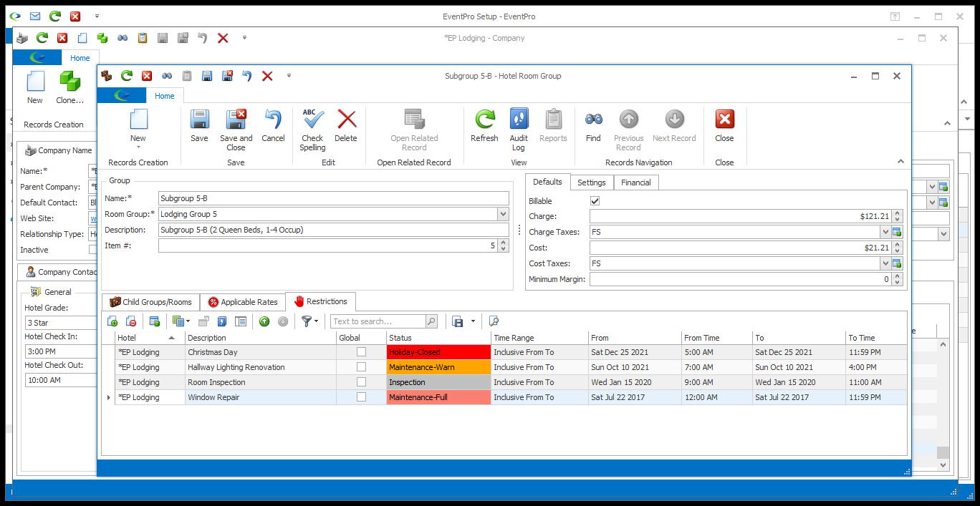This screenshot has width=980, height=506.
Task: Toggle the Billable checkbox
Action: [595, 201]
